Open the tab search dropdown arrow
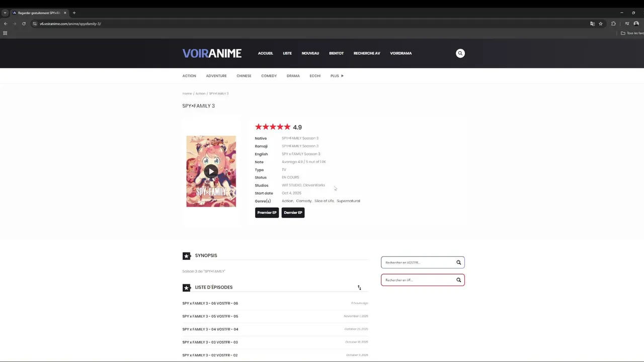The height and width of the screenshot is (362, 644). click(5, 13)
